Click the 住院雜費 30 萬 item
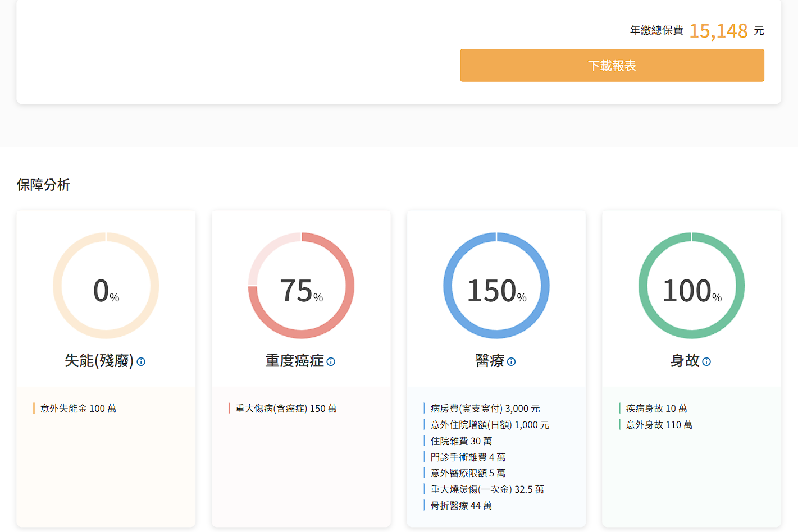Image resolution: width=798 pixels, height=532 pixels. pos(461,441)
